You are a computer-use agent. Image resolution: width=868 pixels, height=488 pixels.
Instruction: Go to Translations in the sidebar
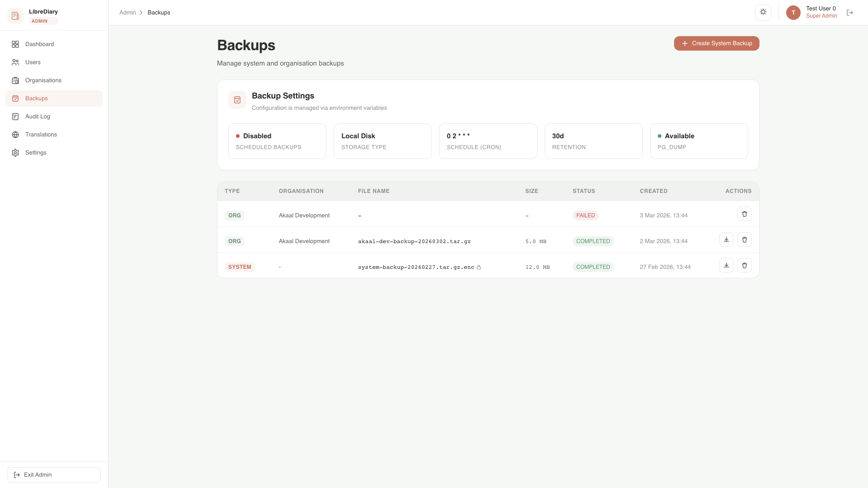(x=41, y=134)
